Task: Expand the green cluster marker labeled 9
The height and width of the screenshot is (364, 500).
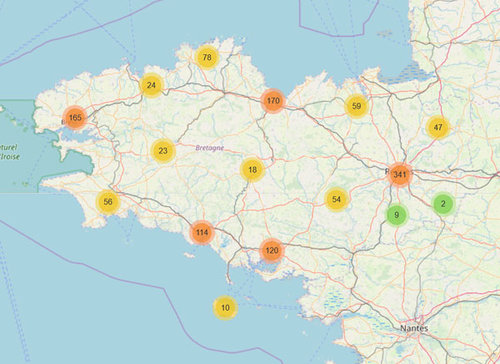Action: [397, 215]
